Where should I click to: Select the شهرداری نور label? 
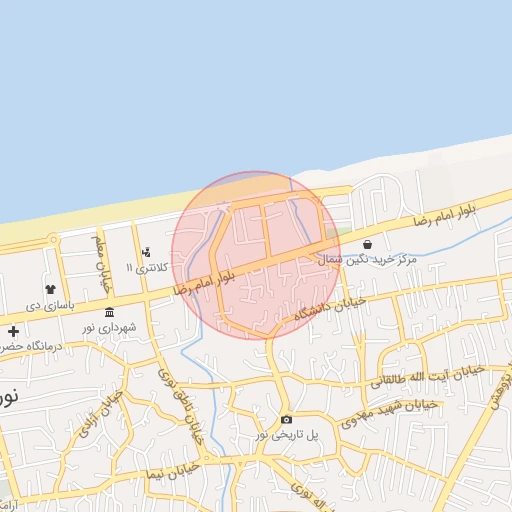pyautogui.click(x=109, y=328)
